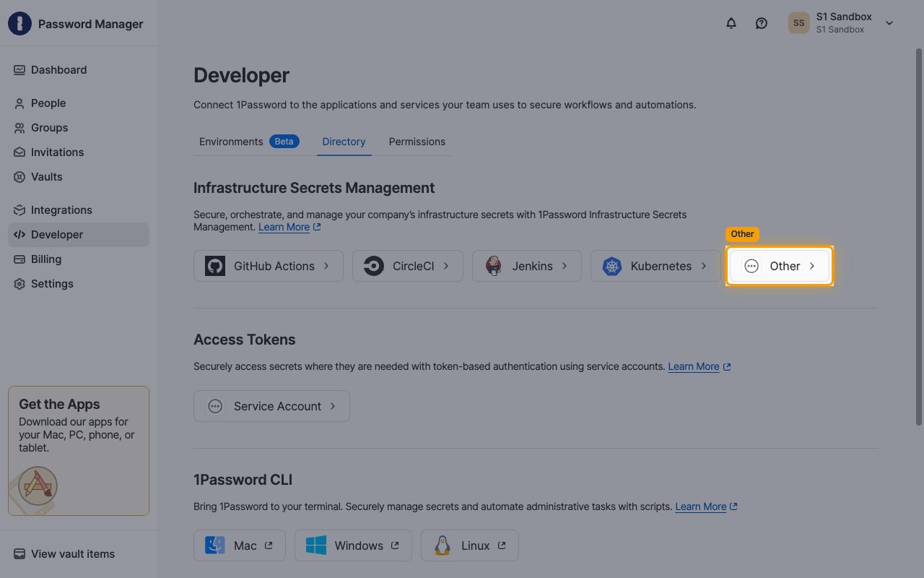Expand Jenkins chevron arrow
This screenshot has height=578, width=924.
(565, 266)
